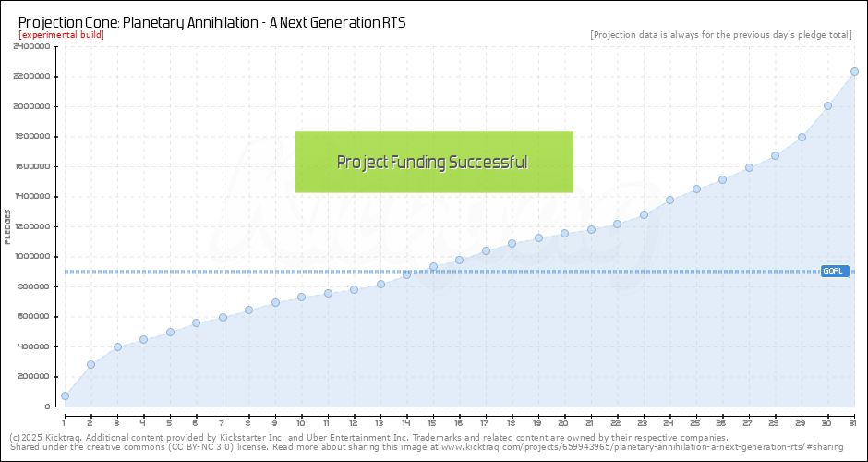Click the day 31 final data point
The width and height of the screenshot is (868, 462).
tap(854, 71)
